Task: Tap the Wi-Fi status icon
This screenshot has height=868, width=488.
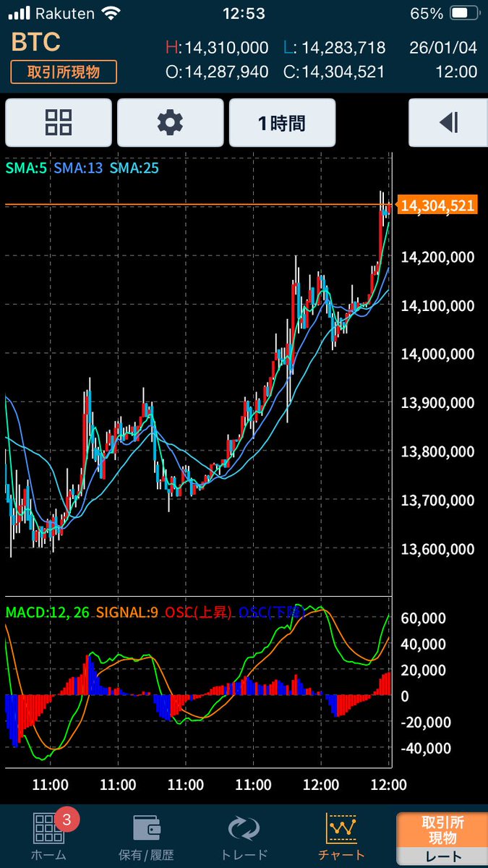Action: click(x=111, y=13)
